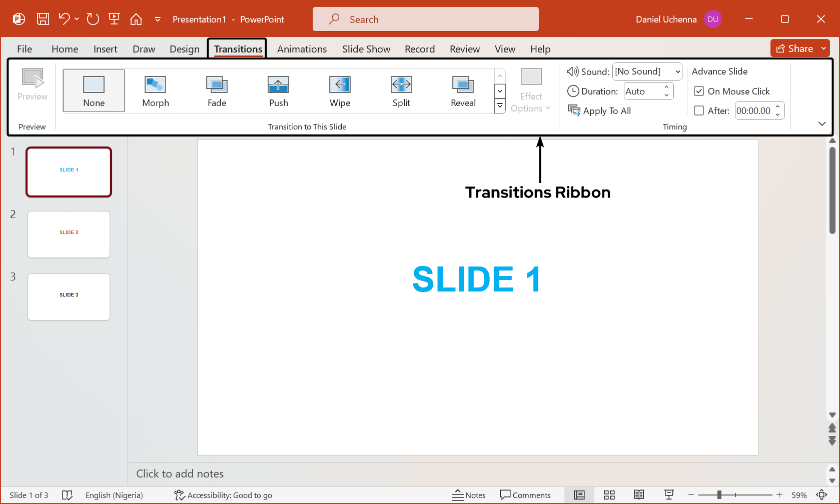Open the Notes pane from the status bar
Viewport: 840px width, 504px height.
(469, 494)
